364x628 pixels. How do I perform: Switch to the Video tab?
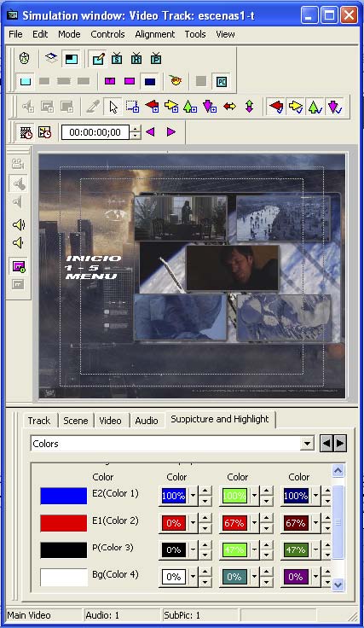click(x=111, y=421)
